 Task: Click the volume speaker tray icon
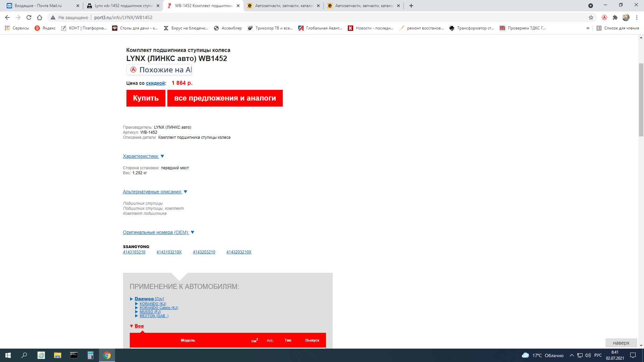588,355
